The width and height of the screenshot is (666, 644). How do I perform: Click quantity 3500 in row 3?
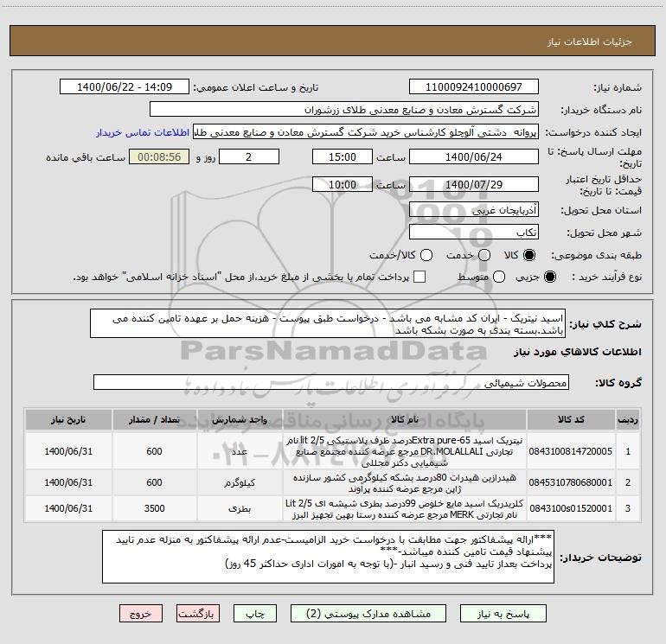[x=154, y=508]
